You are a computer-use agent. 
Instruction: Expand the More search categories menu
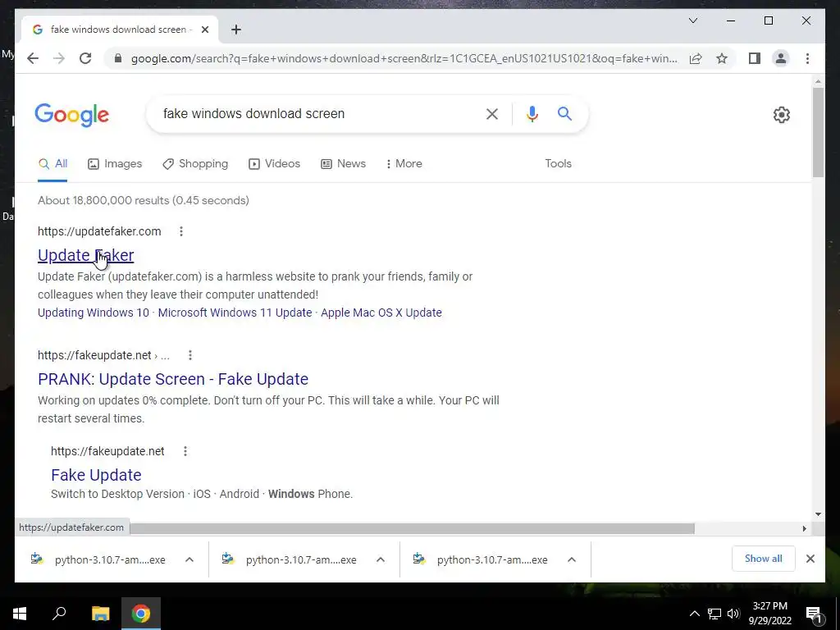[x=404, y=164]
